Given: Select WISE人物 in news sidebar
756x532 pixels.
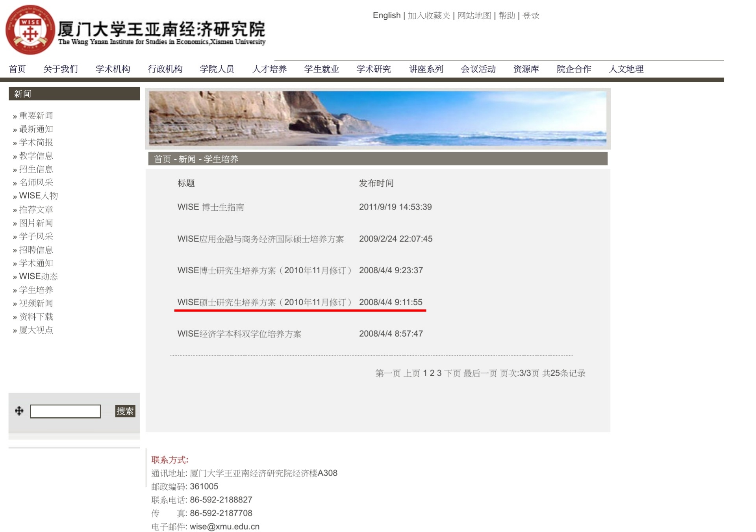Looking at the screenshot, I should tap(38, 196).
